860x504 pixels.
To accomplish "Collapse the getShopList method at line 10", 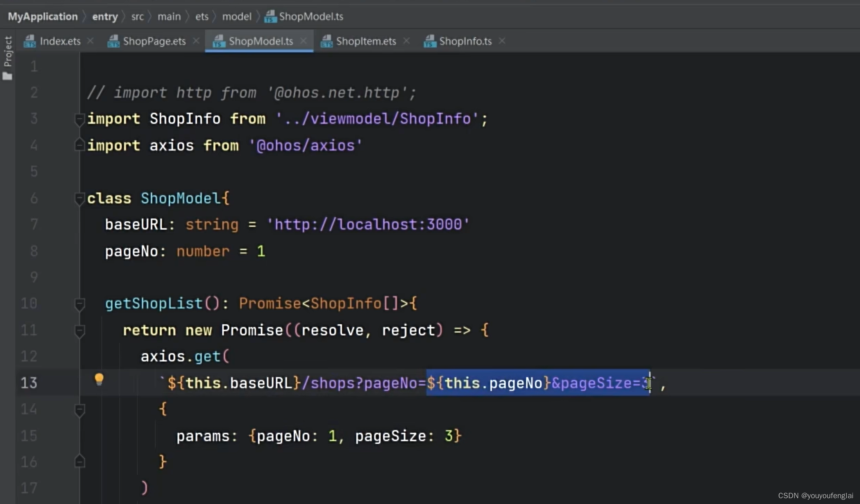I will coord(80,305).
